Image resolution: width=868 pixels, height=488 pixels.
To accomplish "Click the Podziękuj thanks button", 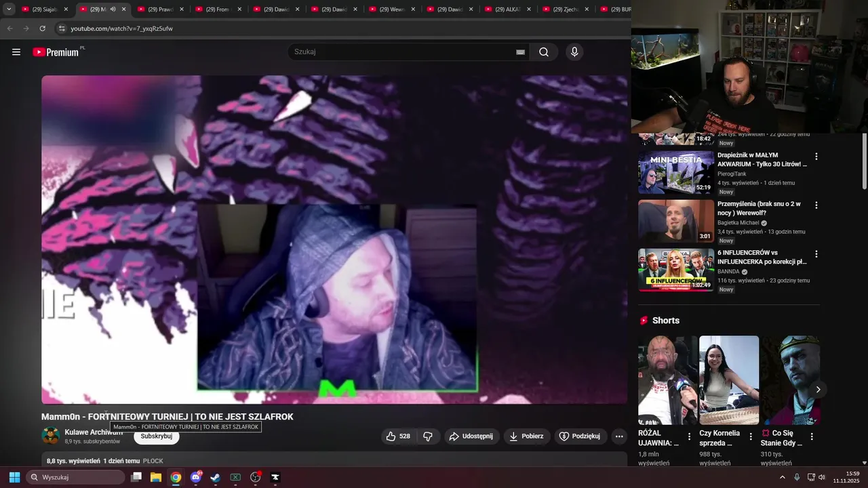I will 580,436.
